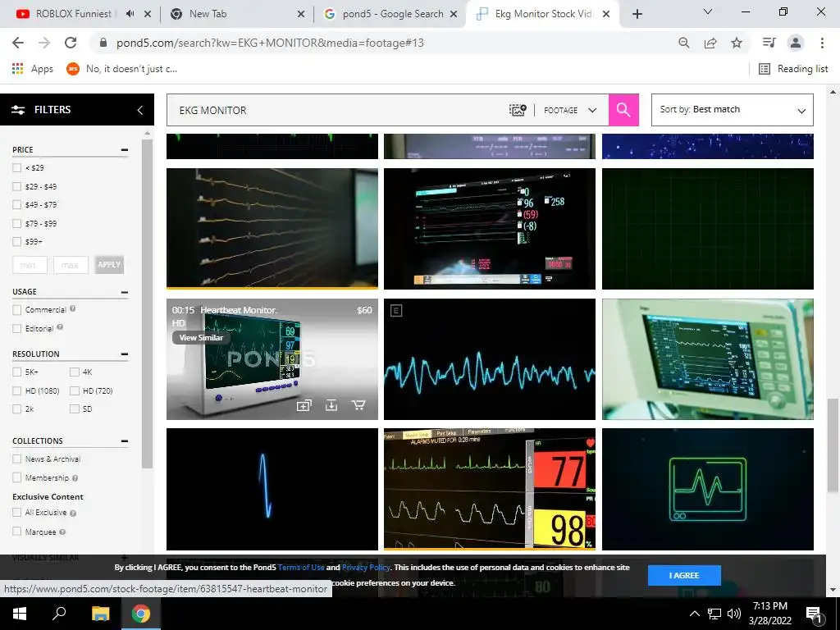Viewport: 840px width, 630px height.
Task: Show tab search chevron in Chrome
Action: 708,11
